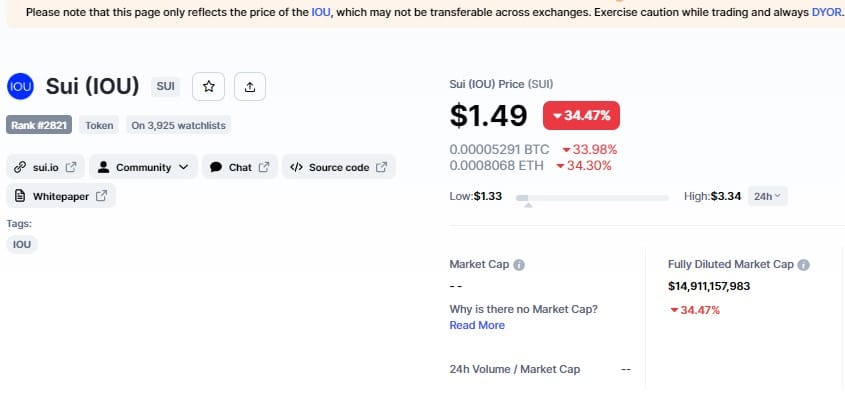
Task: Click the SUI ticker symbol badge
Action: [165, 86]
